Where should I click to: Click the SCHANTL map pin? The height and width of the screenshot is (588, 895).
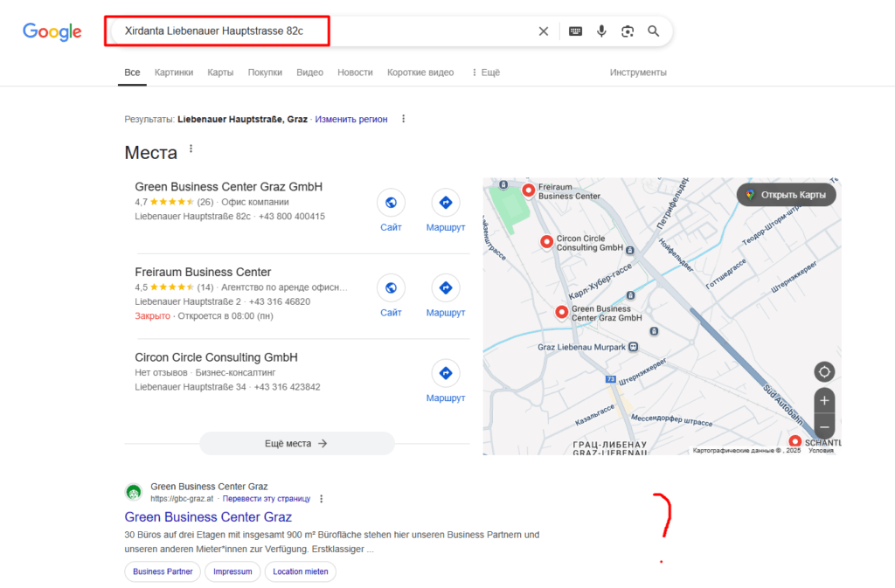pos(794,441)
